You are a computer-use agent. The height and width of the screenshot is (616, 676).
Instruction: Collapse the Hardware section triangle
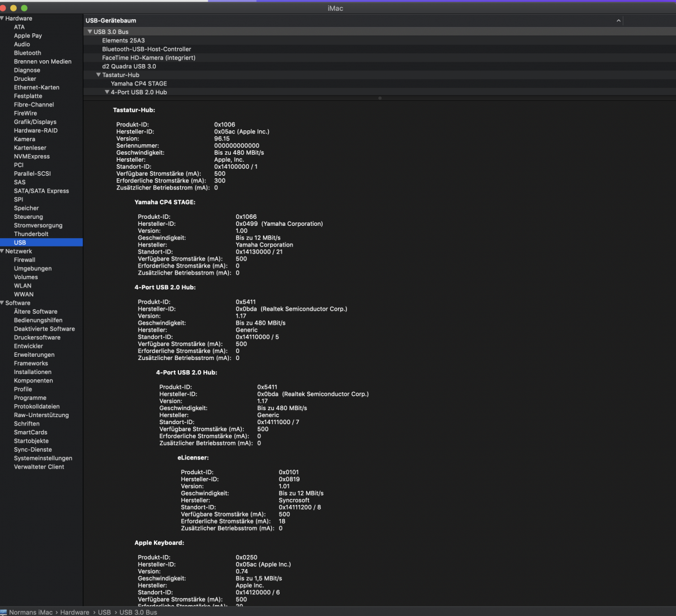[2, 18]
